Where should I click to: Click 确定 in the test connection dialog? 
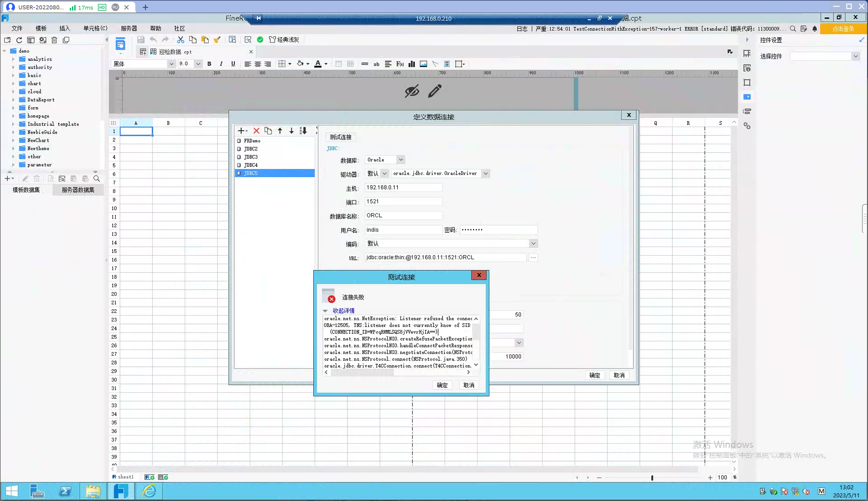442,385
